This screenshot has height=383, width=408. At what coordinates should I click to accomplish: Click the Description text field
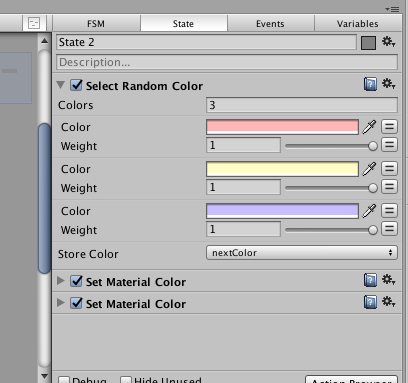(227, 62)
